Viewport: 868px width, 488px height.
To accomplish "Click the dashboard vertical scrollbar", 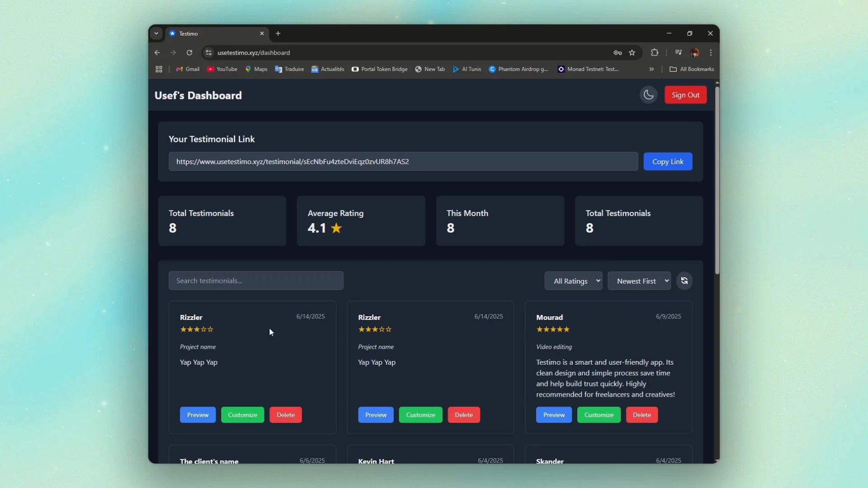I will 717,181.
